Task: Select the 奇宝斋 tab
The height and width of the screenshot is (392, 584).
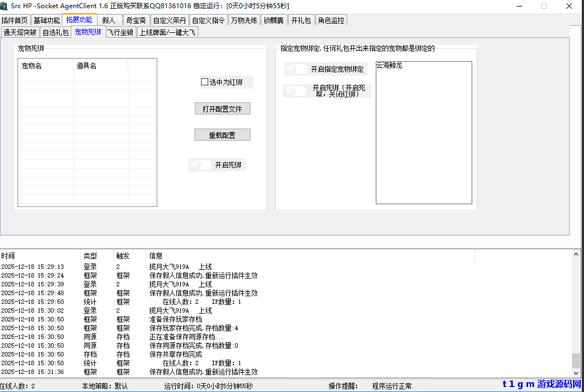Action: pos(135,19)
